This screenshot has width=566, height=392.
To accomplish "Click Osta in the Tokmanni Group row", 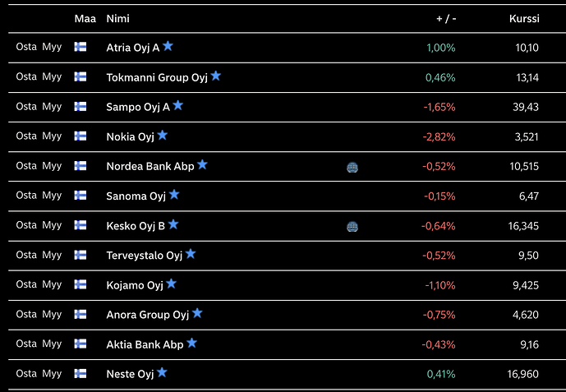I will coord(26,76).
